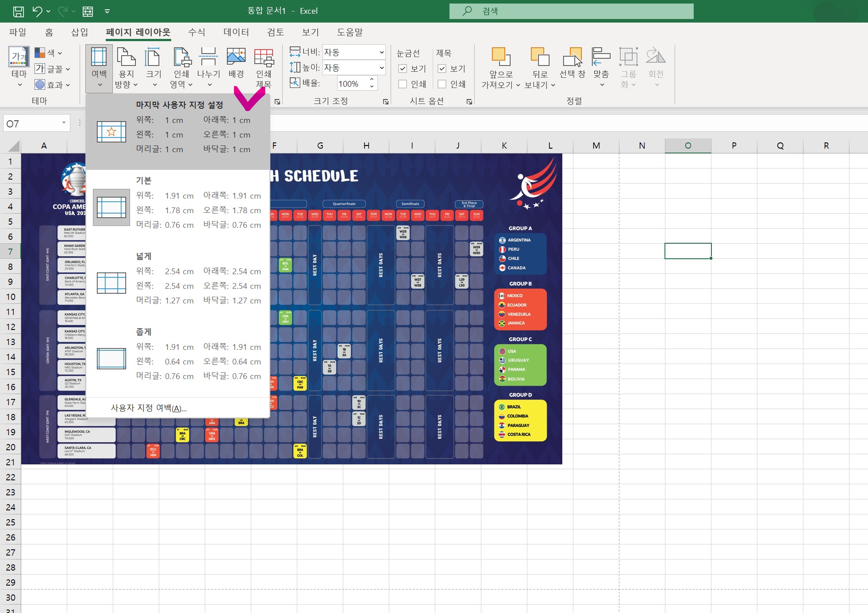Open the 테마 themes gallery
This screenshot has width=868, height=613.
point(19,67)
